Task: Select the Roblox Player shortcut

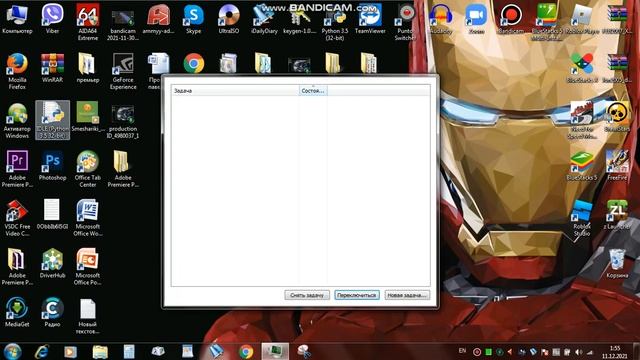Action: (582, 19)
